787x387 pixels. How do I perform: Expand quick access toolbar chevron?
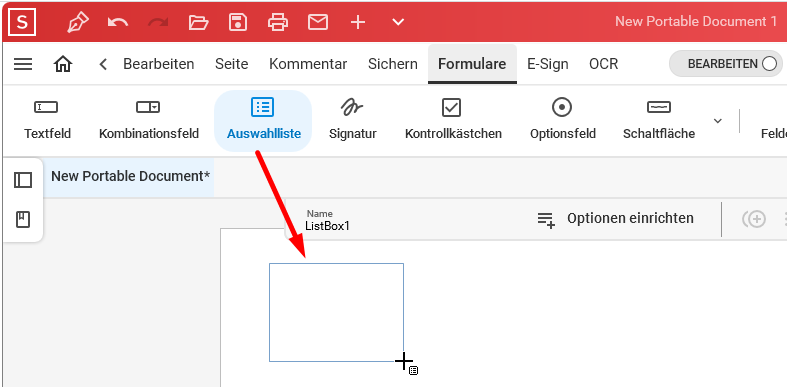(398, 22)
